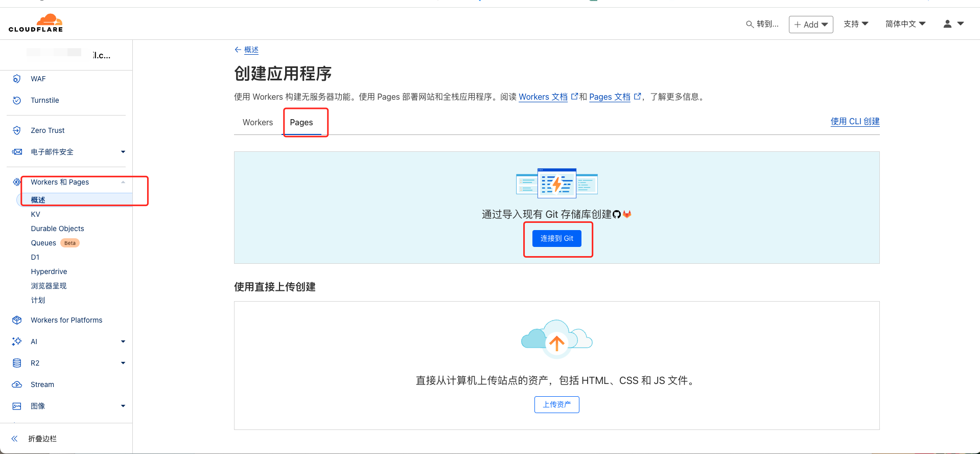Open Zero Trust shield icon
Viewport: 980px width, 454px height.
coord(17,130)
